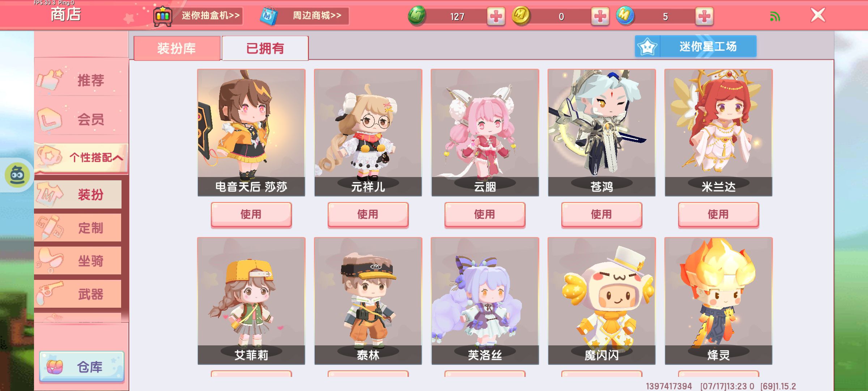
Task: Click the green network signal icon
Action: (775, 17)
